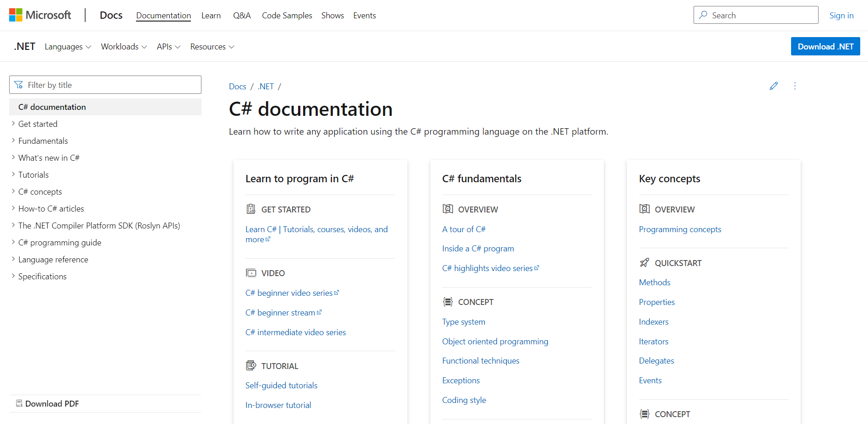
Task: Click the edit pencil icon
Action: tap(774, 86)
